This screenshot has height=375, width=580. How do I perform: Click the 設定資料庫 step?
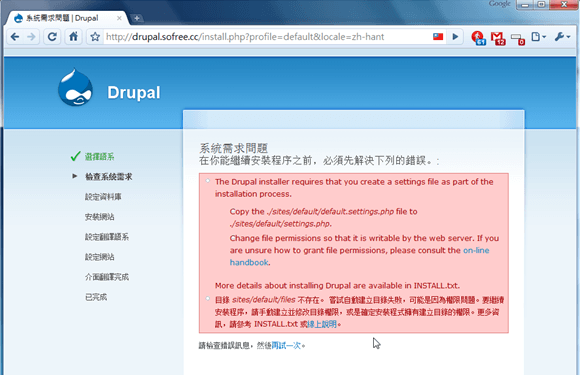coord(103,197)
